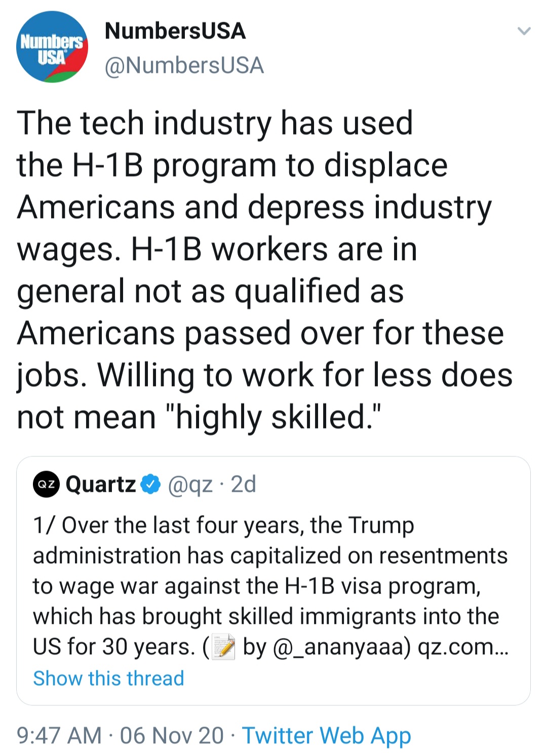
Task: Click the Quartz account name
Action: (101, 484)
